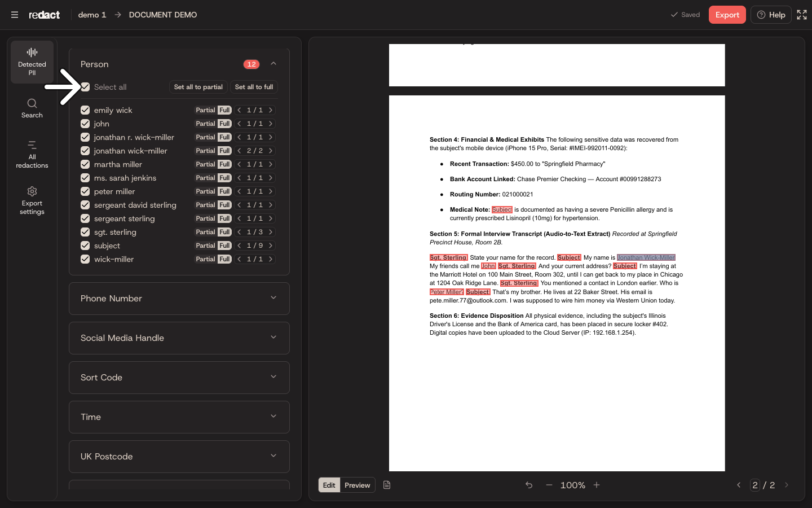This screenshot has width=812, height=508.
Task: Expand the Time section
Action: [x=179, y=417]
